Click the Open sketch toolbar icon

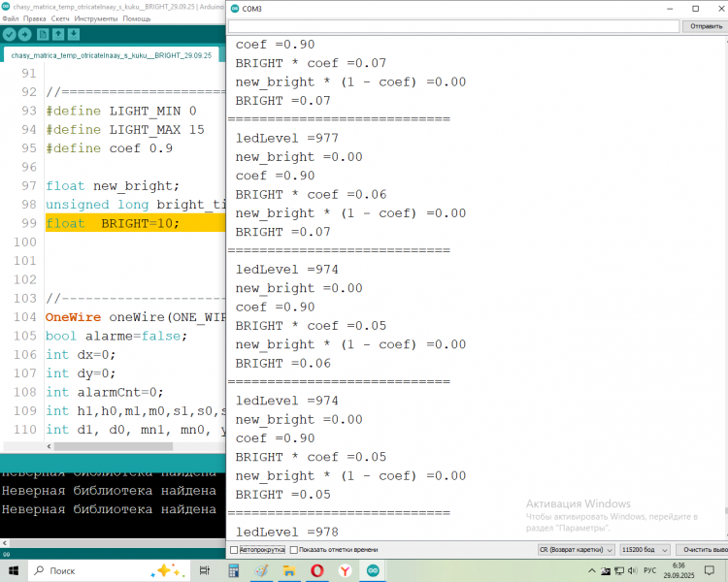[x=58, y=35]
